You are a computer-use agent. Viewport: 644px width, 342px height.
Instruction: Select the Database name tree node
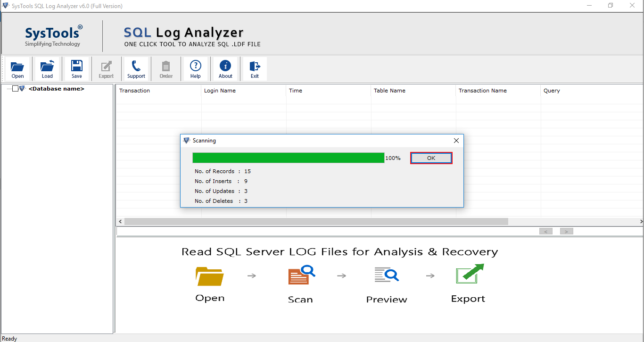click(57, 89)
